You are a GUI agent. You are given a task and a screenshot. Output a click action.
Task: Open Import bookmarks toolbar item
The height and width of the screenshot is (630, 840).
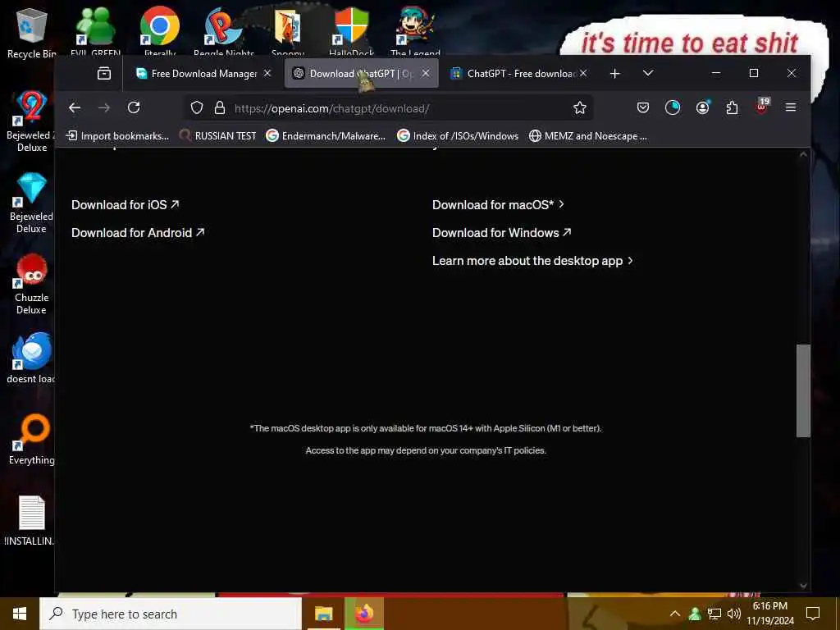click(117, 136)
